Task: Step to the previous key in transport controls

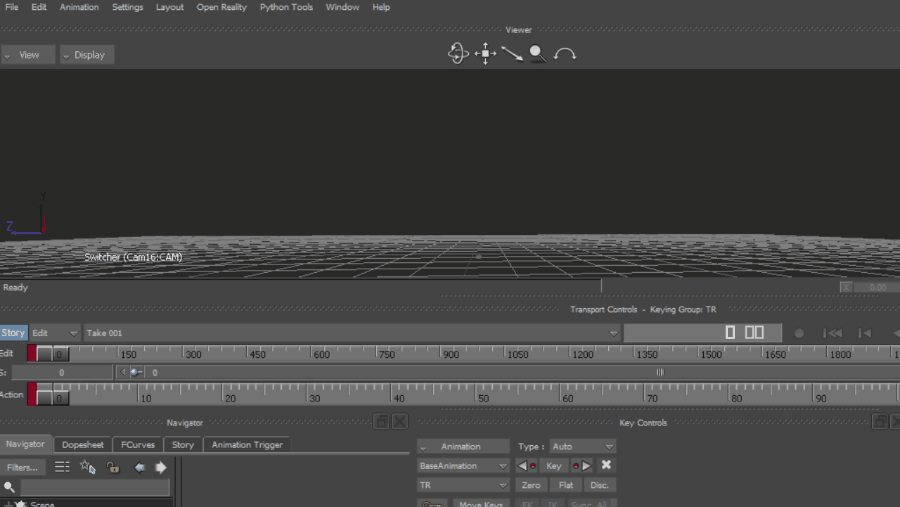Action: [x=864, y=333]
